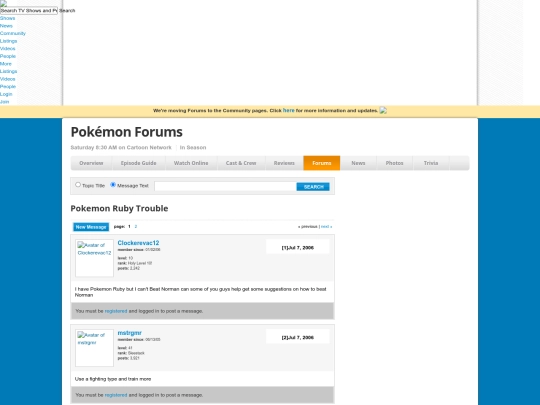
Task: Click 'Use a fighting type and train more' text
Action: coord(113,379)
